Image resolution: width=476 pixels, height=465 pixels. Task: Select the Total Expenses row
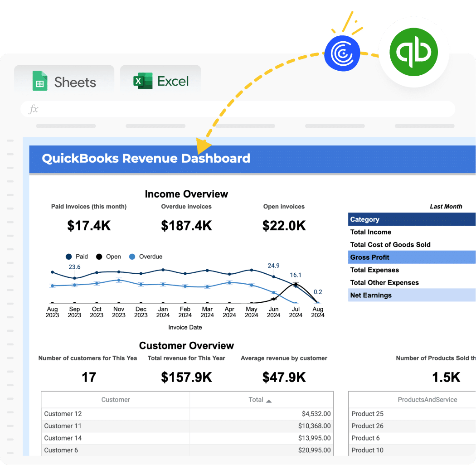pos(412,270)
